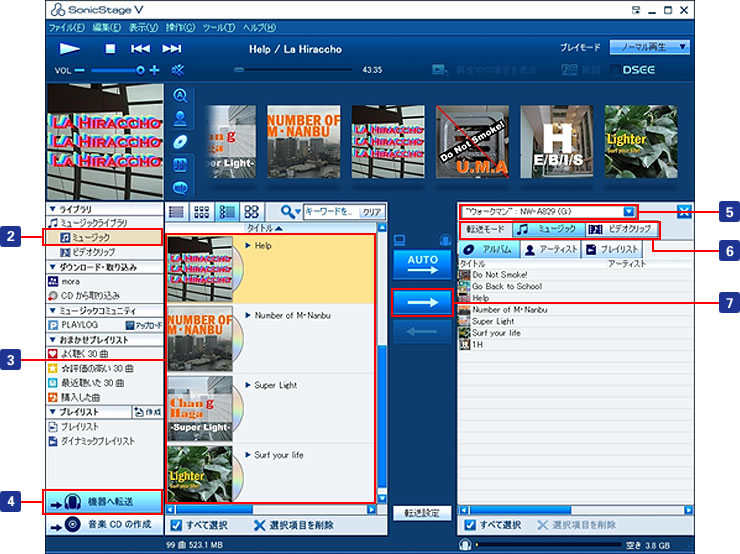The image size is (740, 554).
Task: Expand the Help album row
Action: coord(248,245)
